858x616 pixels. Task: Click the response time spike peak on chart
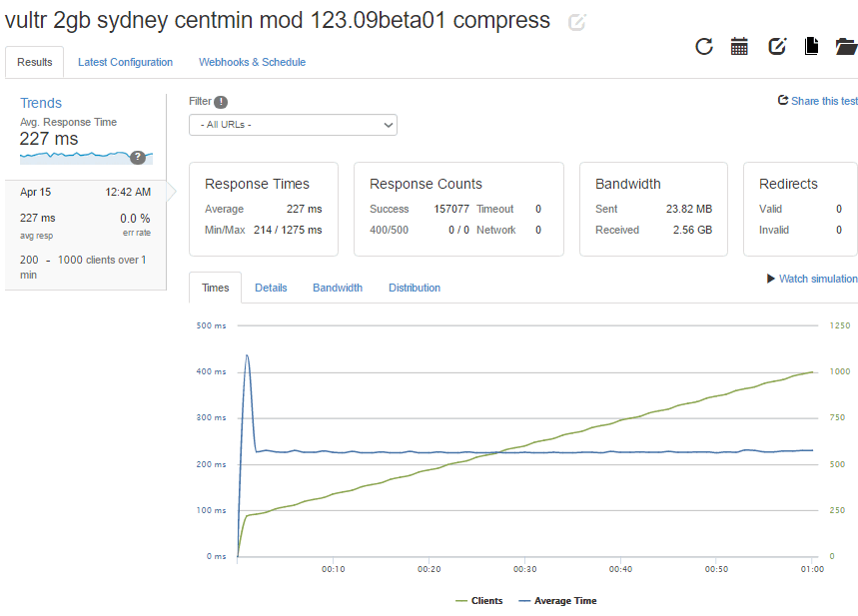pyautogui.click(x=247, y=355)
